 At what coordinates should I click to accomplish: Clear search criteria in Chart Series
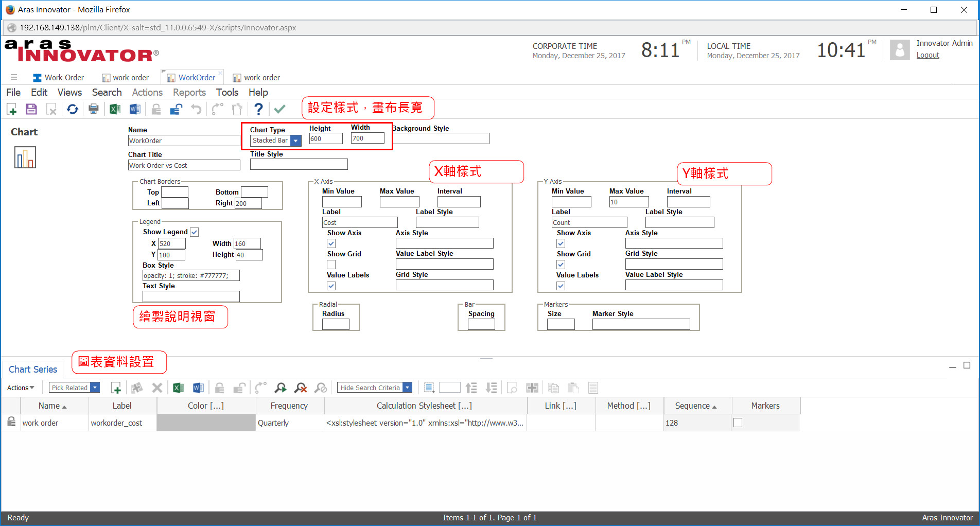301,388
